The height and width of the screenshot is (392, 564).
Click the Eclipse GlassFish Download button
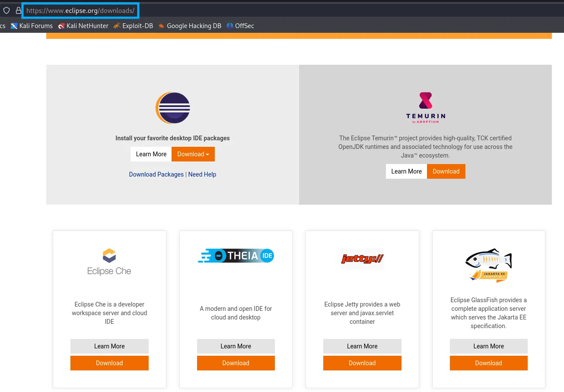[x=489, y=363]
